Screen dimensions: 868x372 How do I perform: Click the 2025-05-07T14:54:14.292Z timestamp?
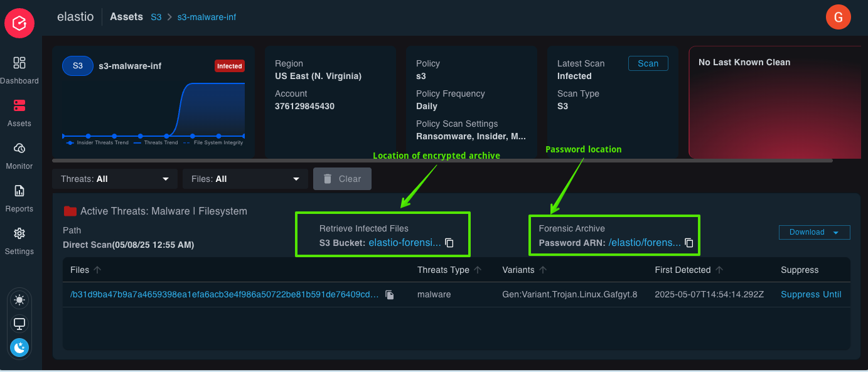coord(709,295)
